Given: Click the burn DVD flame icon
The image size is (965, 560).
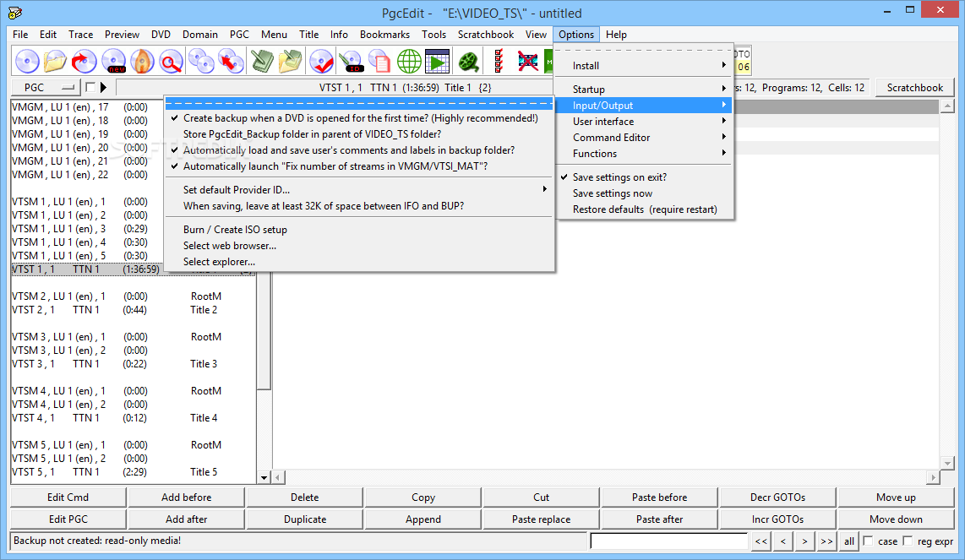Looking at the screenshot, I should pyautogui.click(x=142, y=62).
